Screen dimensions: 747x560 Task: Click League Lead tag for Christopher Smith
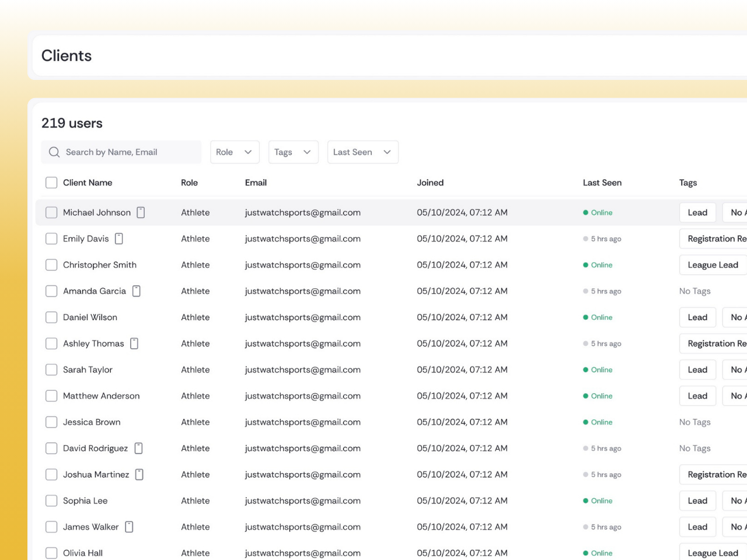click(x=713, y=265)
